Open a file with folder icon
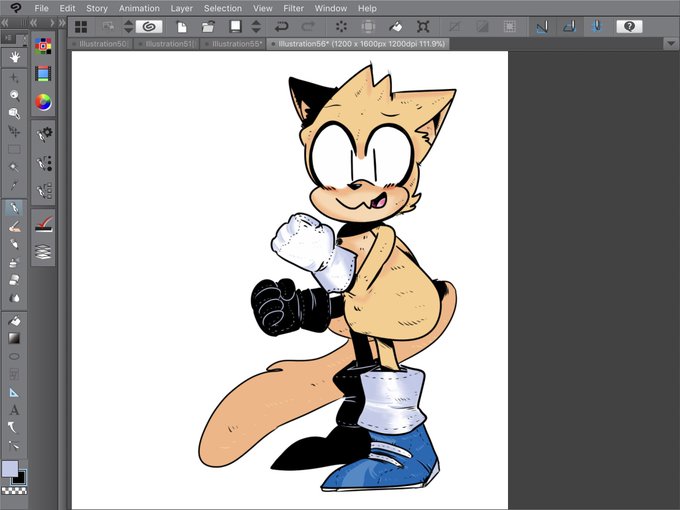This screenshot has height=510, width=680. [x=209, y=27]
